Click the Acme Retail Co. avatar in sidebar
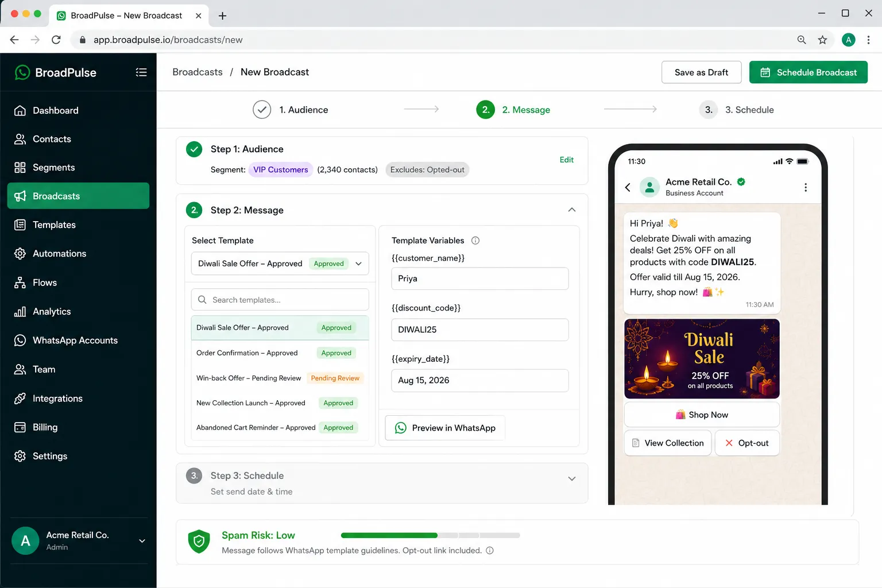The width and height of the screenshot is (882, 588). click(x=25, y=541)
